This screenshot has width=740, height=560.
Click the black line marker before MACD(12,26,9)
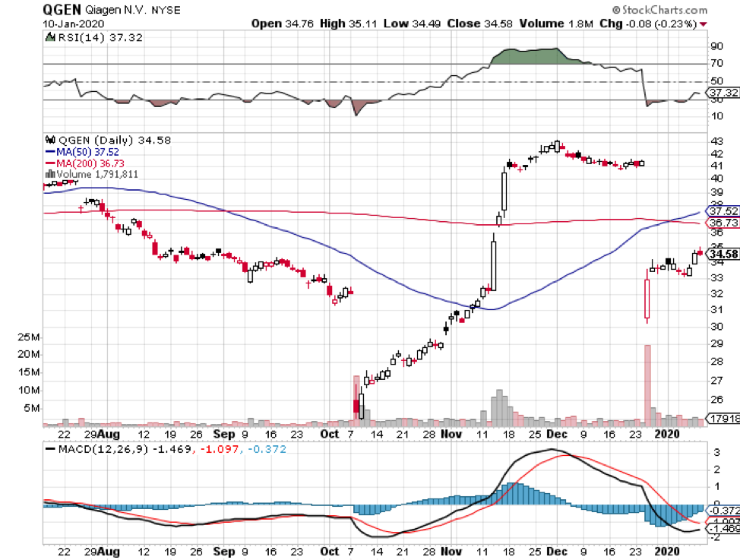pos(50,448)
